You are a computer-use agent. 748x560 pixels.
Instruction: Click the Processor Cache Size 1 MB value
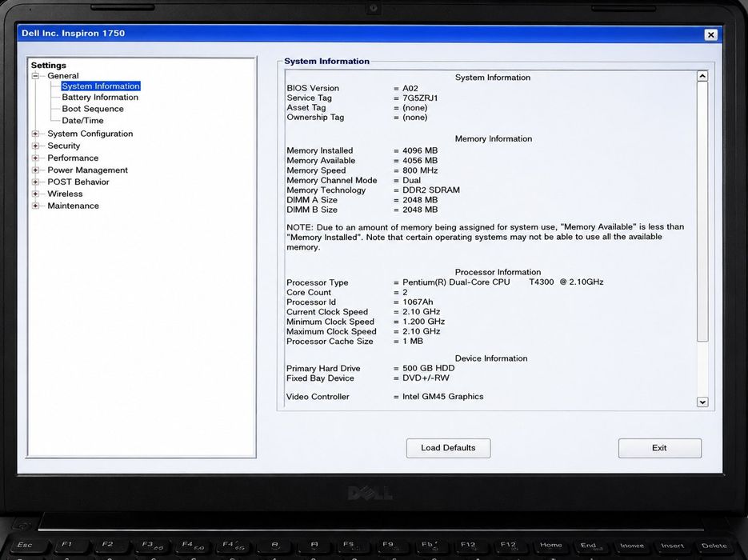point(413,341)
